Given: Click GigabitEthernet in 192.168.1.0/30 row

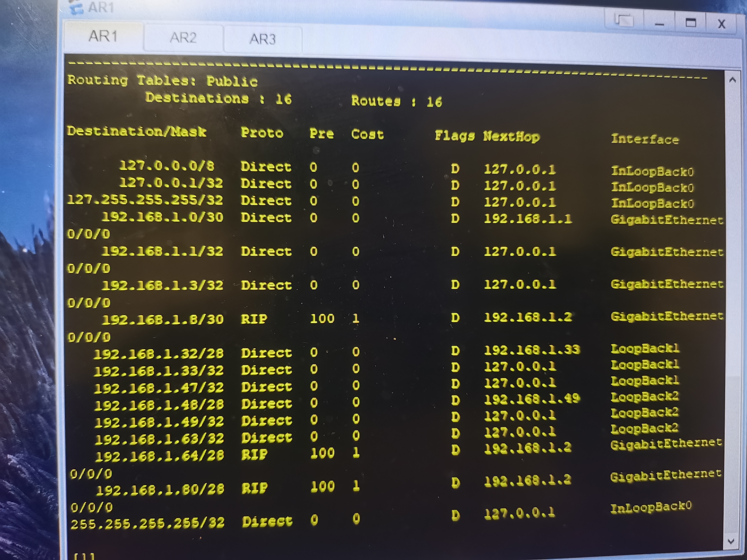Looking at the screenshot, I should pos(667,220).
